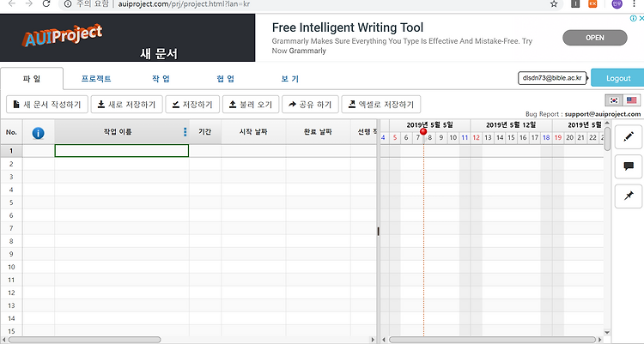Click the AUIProject logo
Screen dimensions: 644x344
coord(62,35)
